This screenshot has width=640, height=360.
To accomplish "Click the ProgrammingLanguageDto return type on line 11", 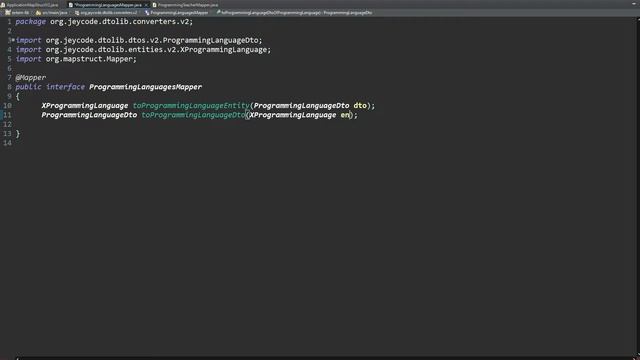I will click(x=89, y=115).
